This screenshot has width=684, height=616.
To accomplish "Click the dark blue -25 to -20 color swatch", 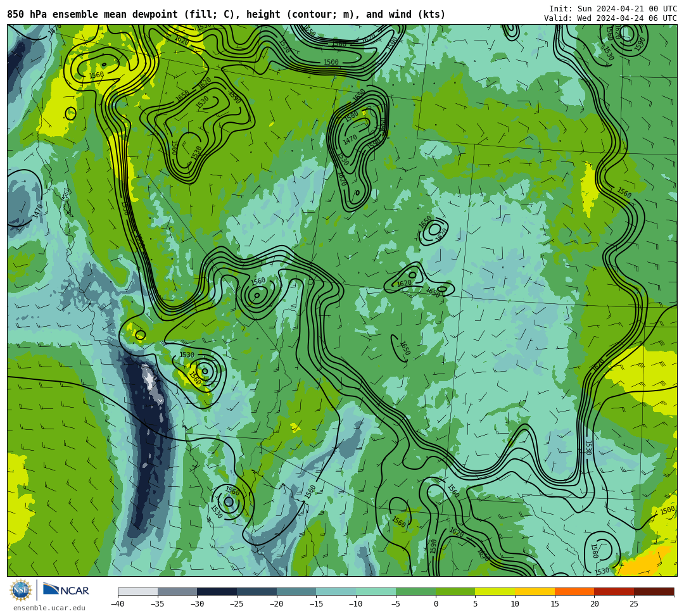I will 256,591.
